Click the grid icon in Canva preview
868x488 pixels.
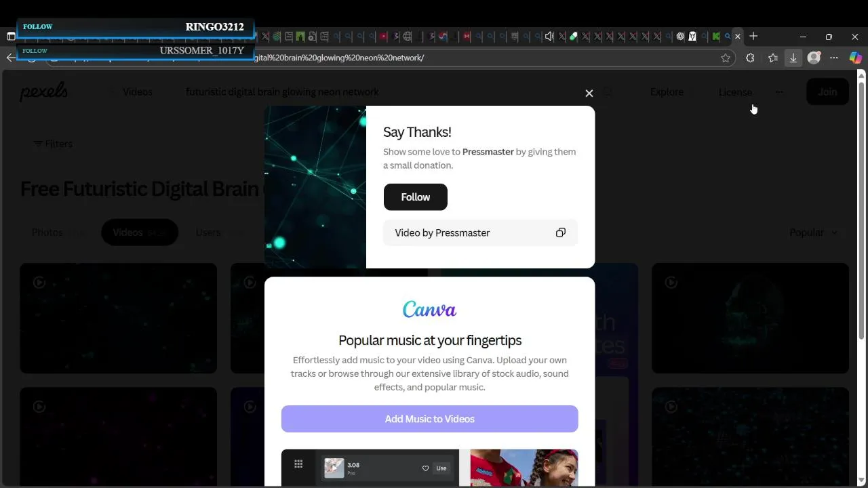tap(298, 464)
